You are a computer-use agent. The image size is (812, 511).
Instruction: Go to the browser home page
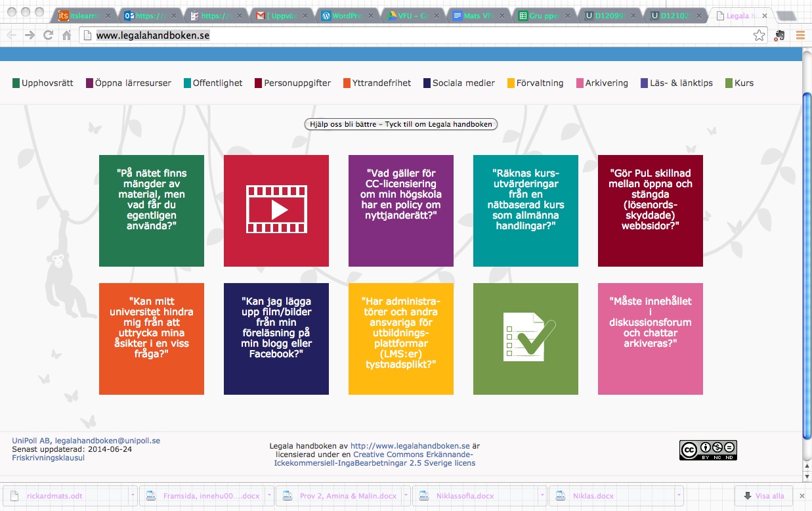(x=66, y=35)
